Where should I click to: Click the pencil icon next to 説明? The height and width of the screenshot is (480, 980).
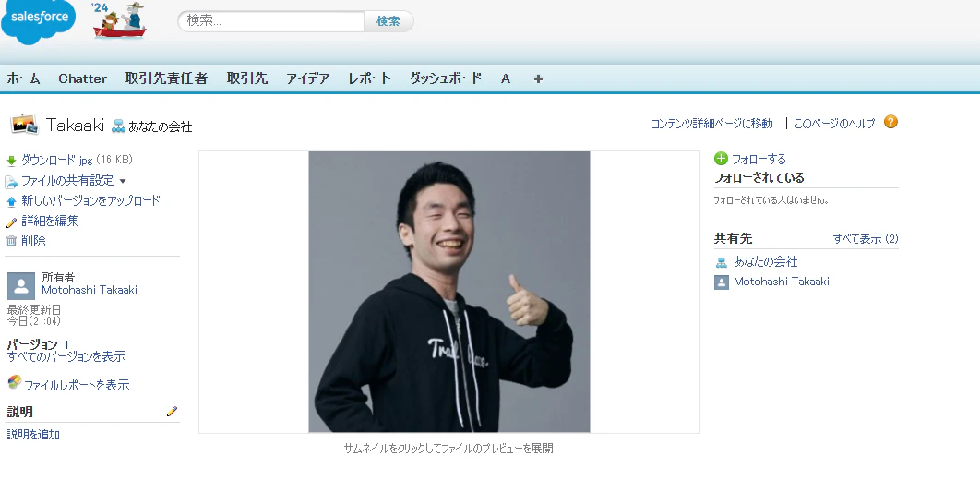172,412
